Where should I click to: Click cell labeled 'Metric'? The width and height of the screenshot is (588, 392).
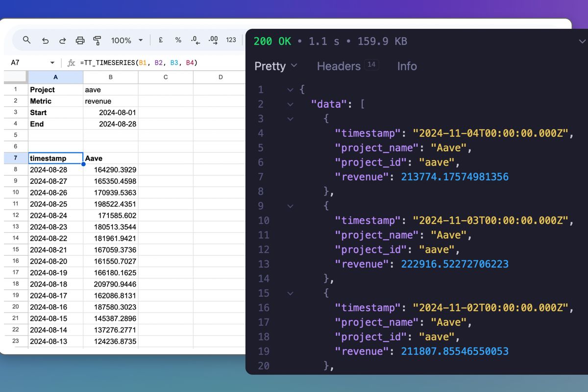(x=55, y=101)
